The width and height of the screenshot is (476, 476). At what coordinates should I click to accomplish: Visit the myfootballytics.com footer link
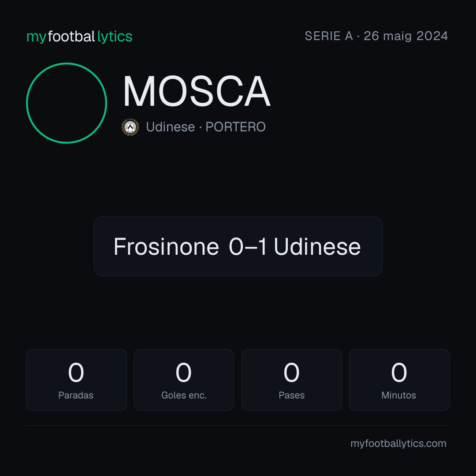pos(398,443)
